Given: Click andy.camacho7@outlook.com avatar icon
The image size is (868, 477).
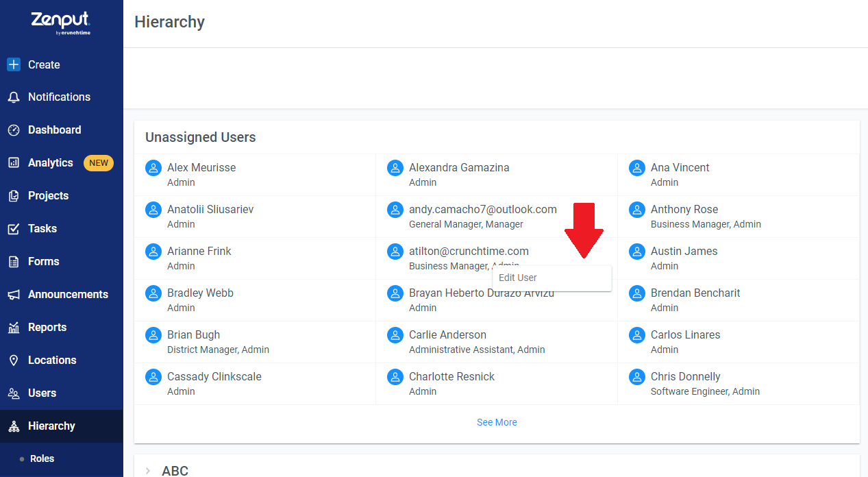Looking at the screenshot, I should click(x=395, y=210).
